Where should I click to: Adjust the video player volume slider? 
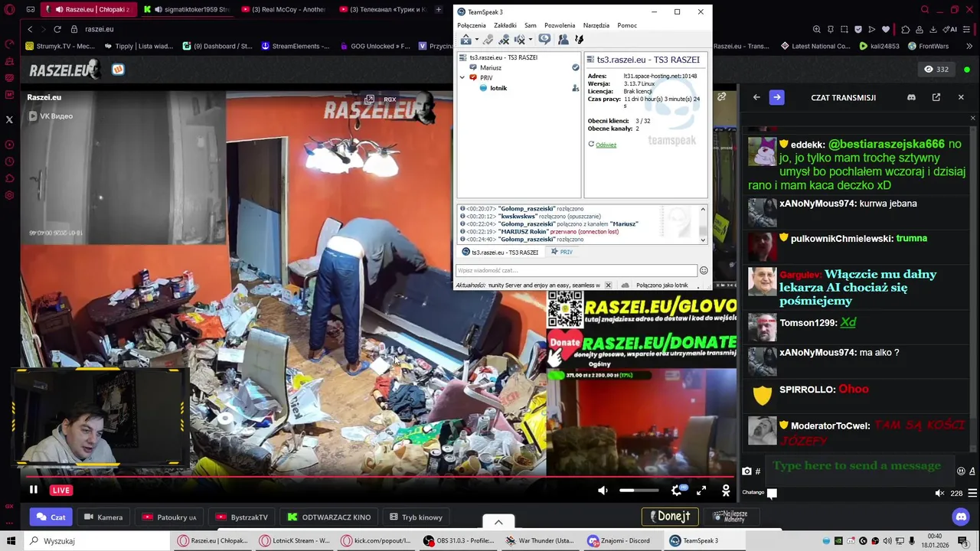639,491
